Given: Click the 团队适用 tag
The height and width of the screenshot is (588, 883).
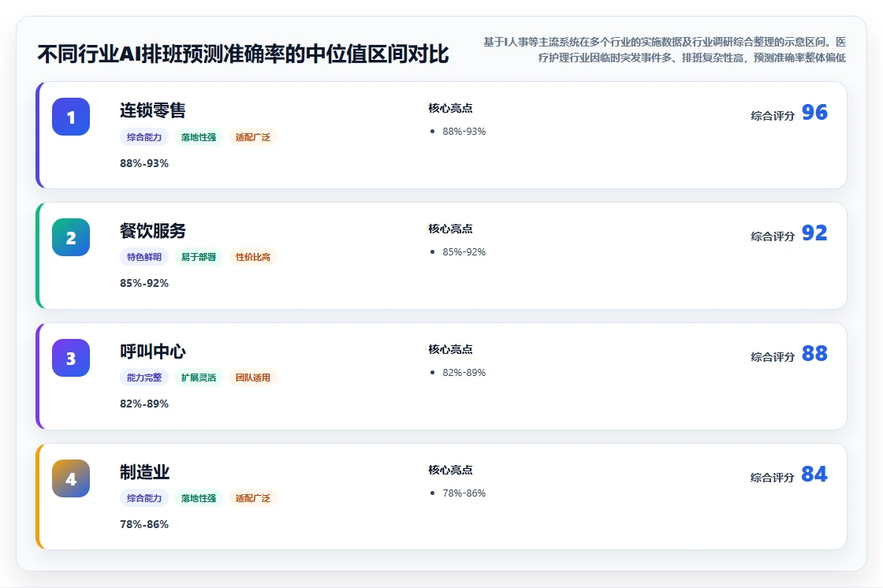Looking at the screenshot, I should 253,378.
